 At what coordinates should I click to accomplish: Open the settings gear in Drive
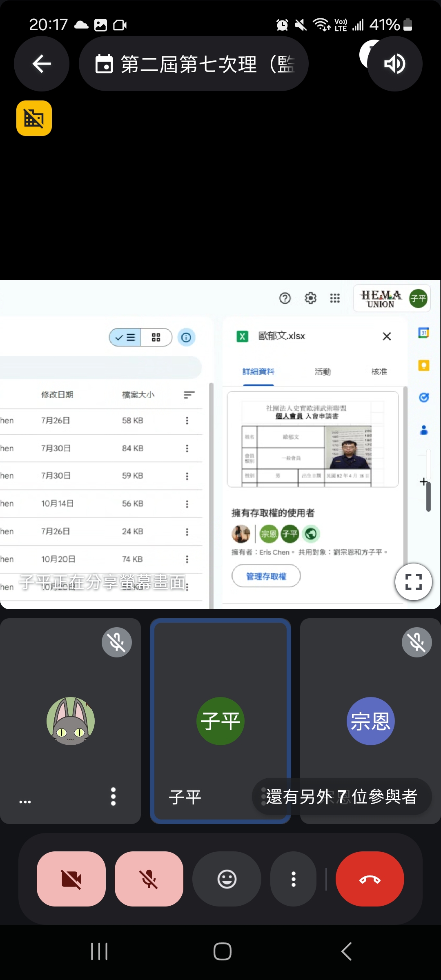(x=310, y=298)
